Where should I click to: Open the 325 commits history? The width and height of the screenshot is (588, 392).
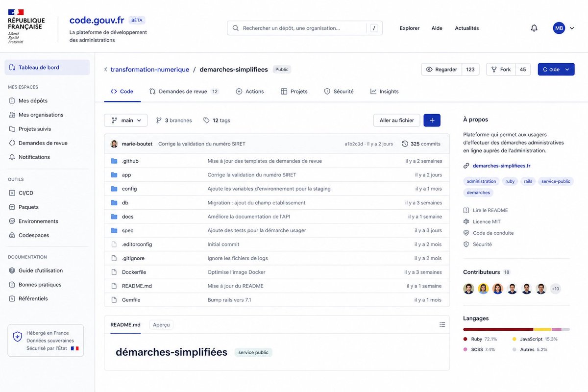421,144
